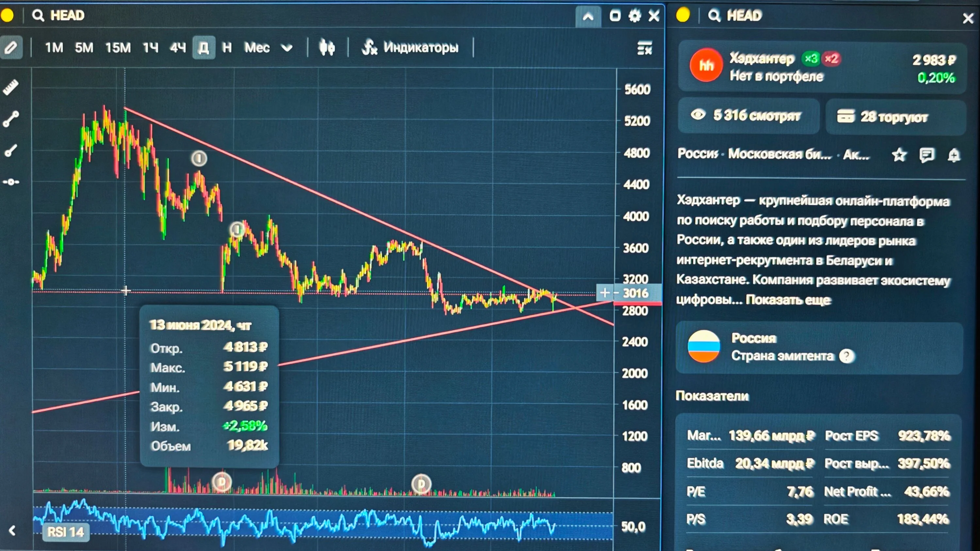
Task: Click the chart list settings icon
Action: pyautogui.click(x=645, y=48)
